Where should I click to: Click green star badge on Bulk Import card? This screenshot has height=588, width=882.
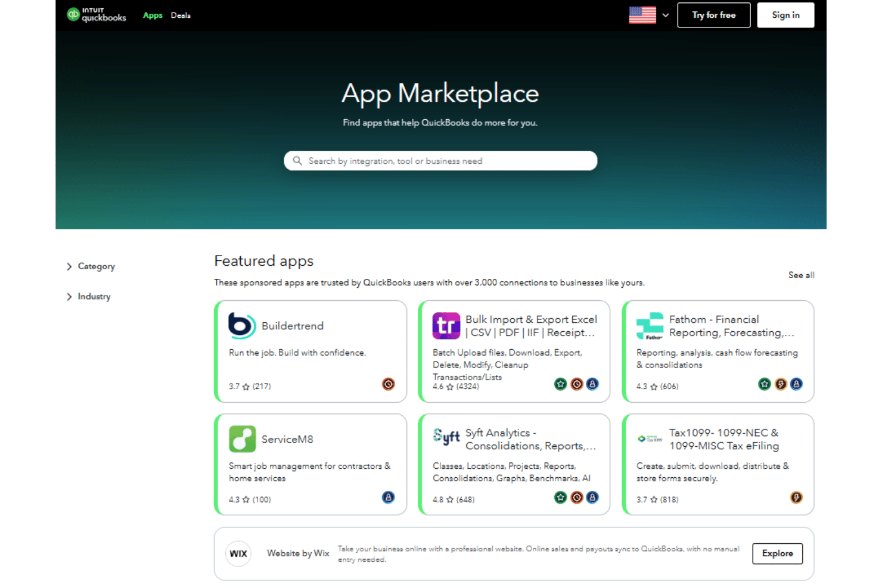click(x=560, y=384)
